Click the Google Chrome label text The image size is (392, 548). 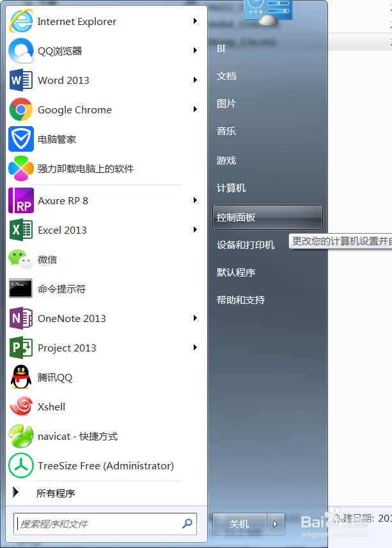(75, 110)
